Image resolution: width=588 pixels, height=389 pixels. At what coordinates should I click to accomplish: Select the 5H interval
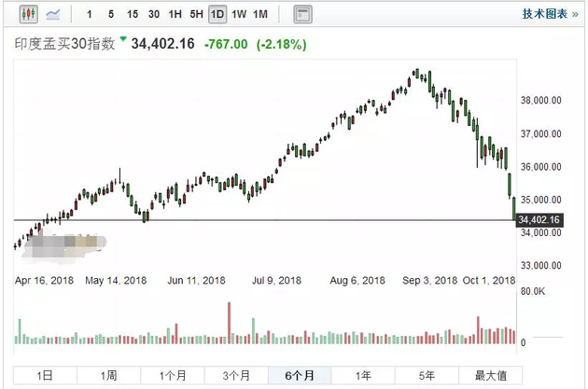click(x=196, y=14)
